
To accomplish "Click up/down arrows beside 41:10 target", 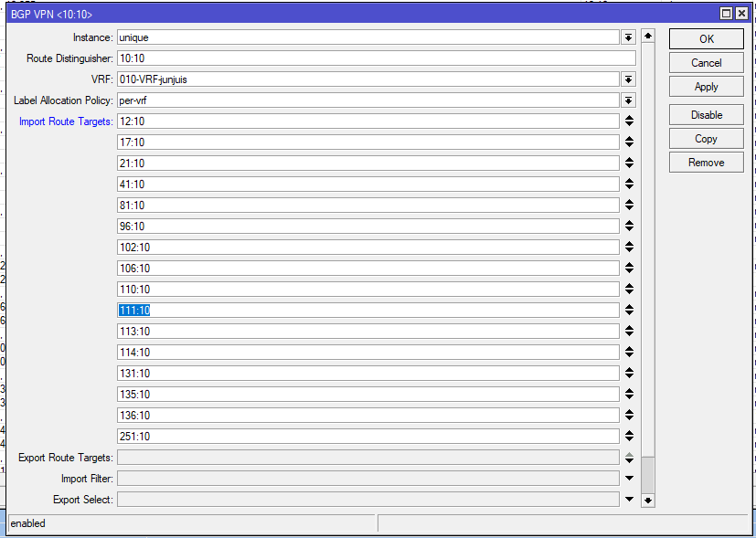I will [629, 185].
